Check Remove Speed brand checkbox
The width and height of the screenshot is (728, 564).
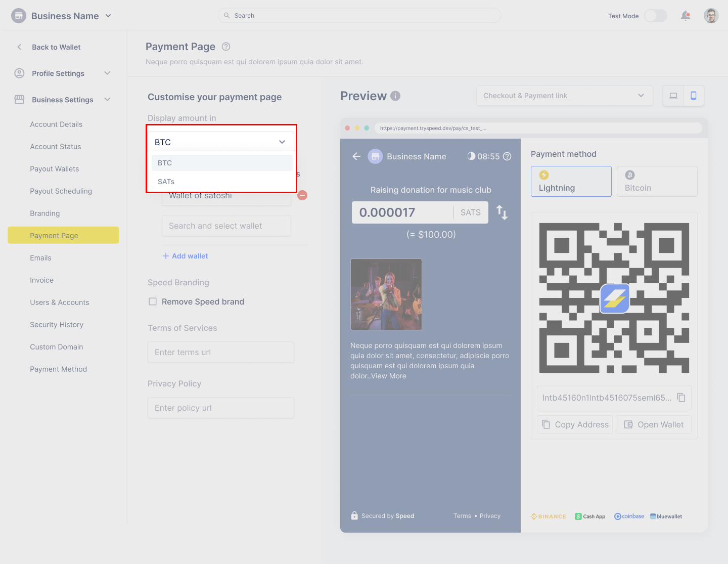point(152,301)
